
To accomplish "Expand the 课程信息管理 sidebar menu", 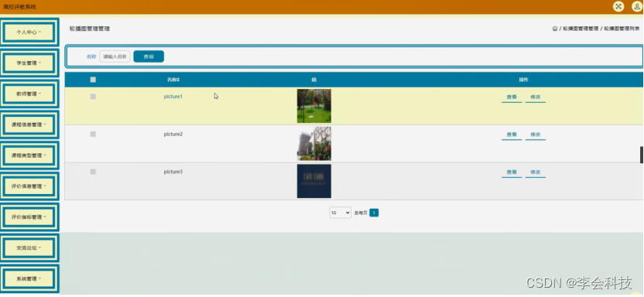I will point(29,125).
